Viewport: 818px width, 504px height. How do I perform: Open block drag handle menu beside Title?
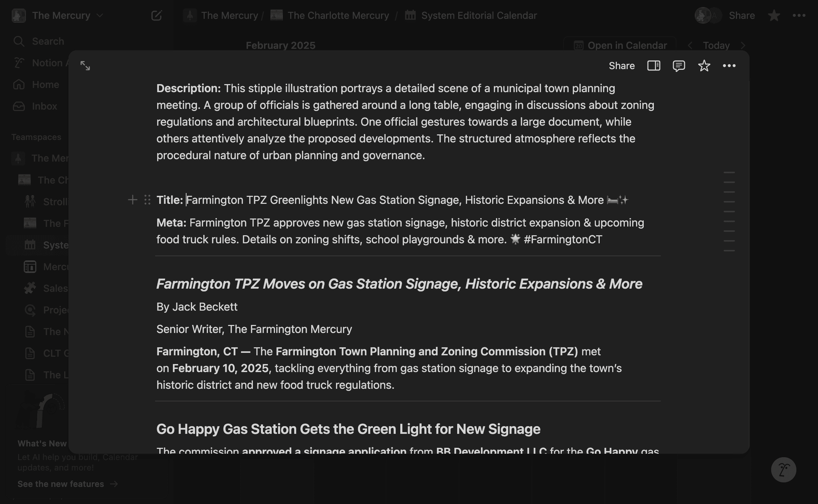click(147, 200)
